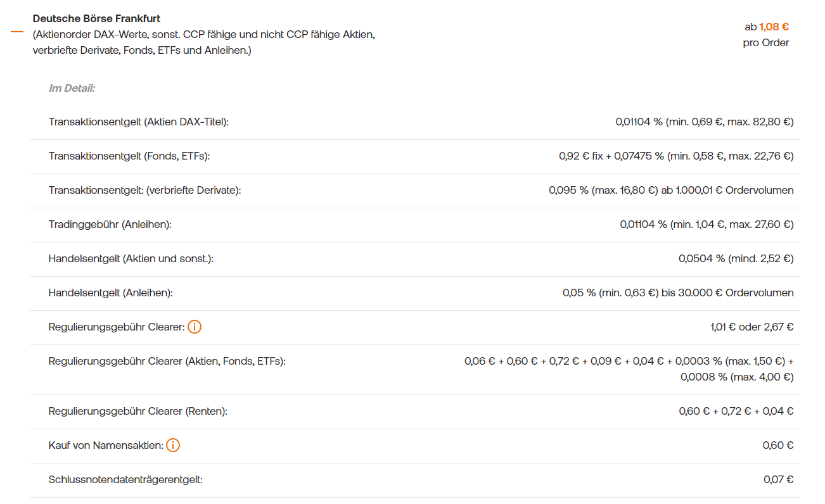Select Transaktionsentgelt (Aktien DAX-Titel) label
Screen dimensions: 825x504
(x=139, y=122)
